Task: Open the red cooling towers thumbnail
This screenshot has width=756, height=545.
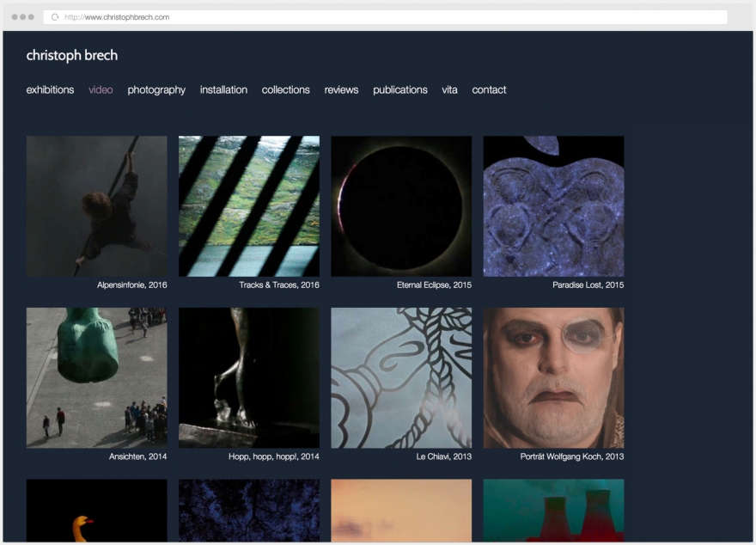Action: [553, 511]
